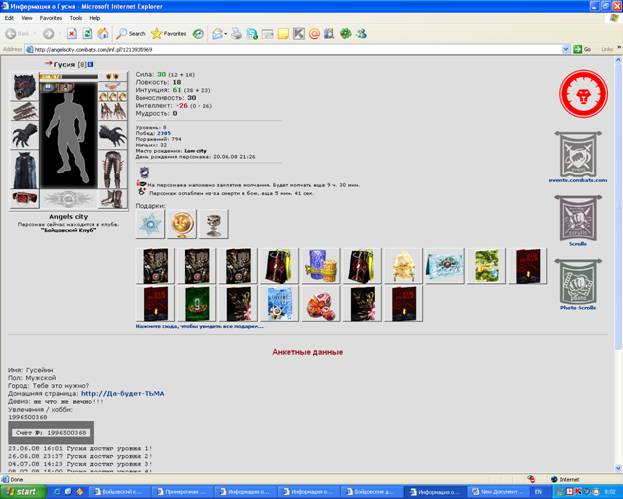This screenshot has height=499, width=623.
Task: Switch to Примерочная taskbar window
Action: (182, 492)
